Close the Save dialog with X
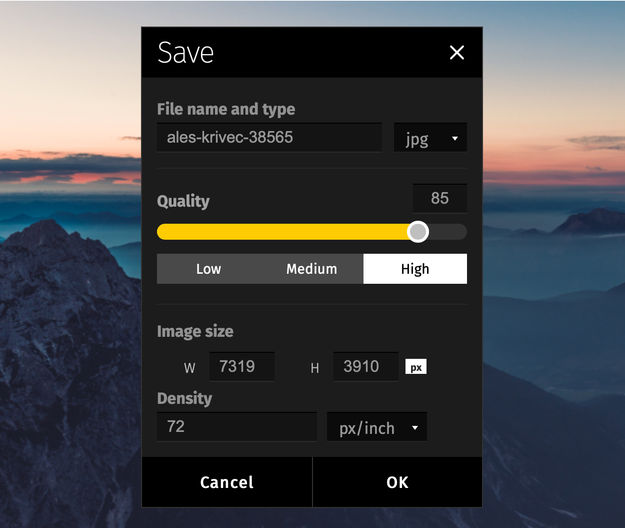Viewport: 625px width, 528px height. coord(457,52)
